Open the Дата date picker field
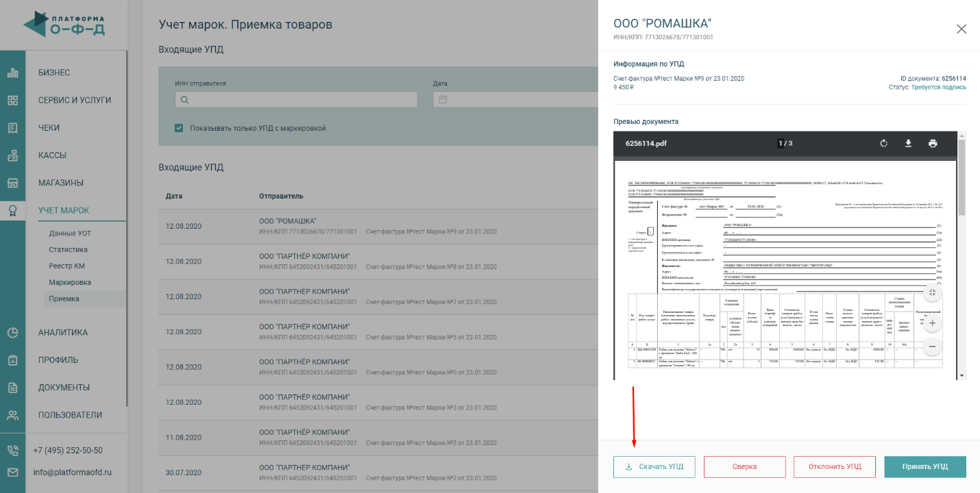Screen dimensions: 980x493 [515, 99]
